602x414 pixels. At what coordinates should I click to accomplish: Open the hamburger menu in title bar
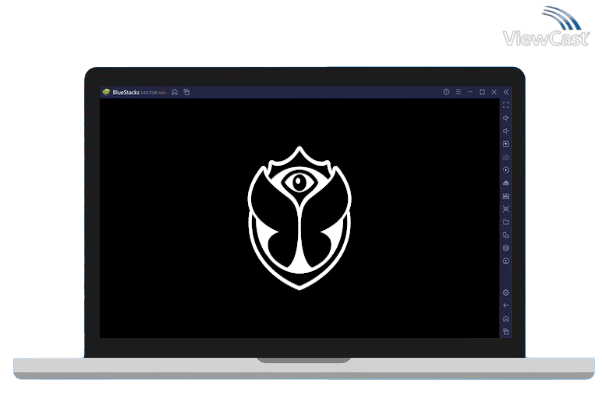pos(458,92)
